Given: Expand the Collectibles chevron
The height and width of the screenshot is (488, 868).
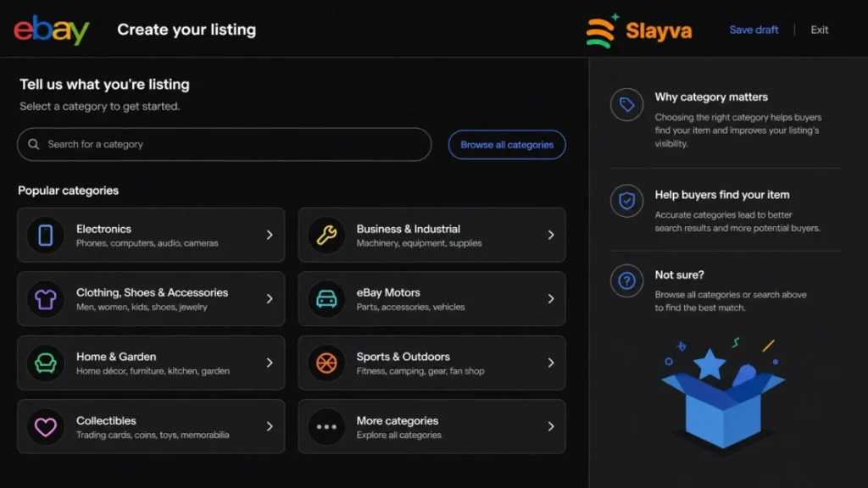Looking at the screenshot, I should tap(270, 427).
